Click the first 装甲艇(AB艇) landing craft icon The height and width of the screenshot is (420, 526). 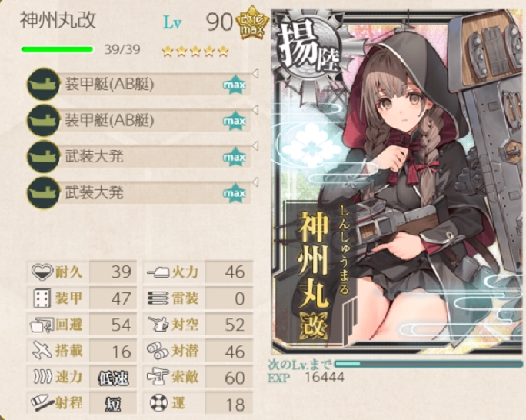(x=43, y=84)
